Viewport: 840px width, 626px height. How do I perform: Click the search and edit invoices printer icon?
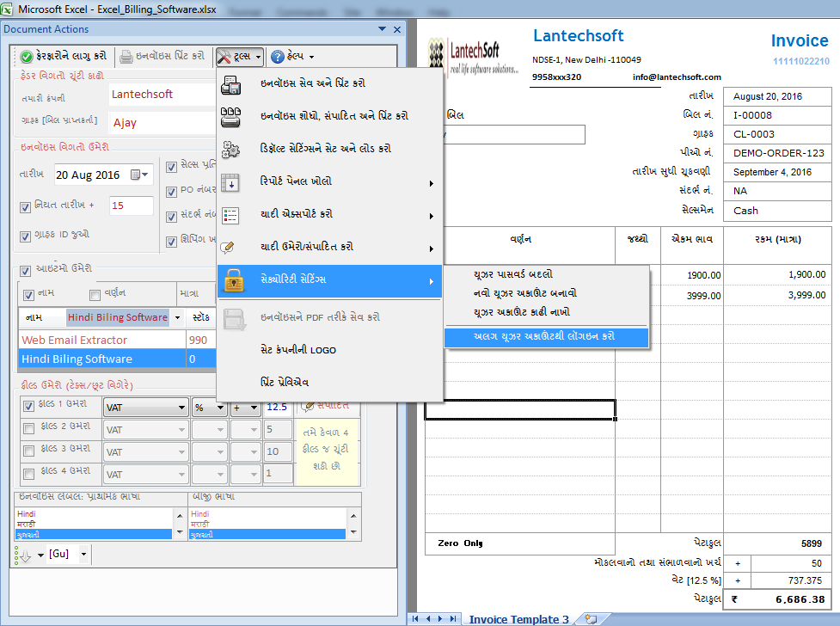(x=231, y=117)
